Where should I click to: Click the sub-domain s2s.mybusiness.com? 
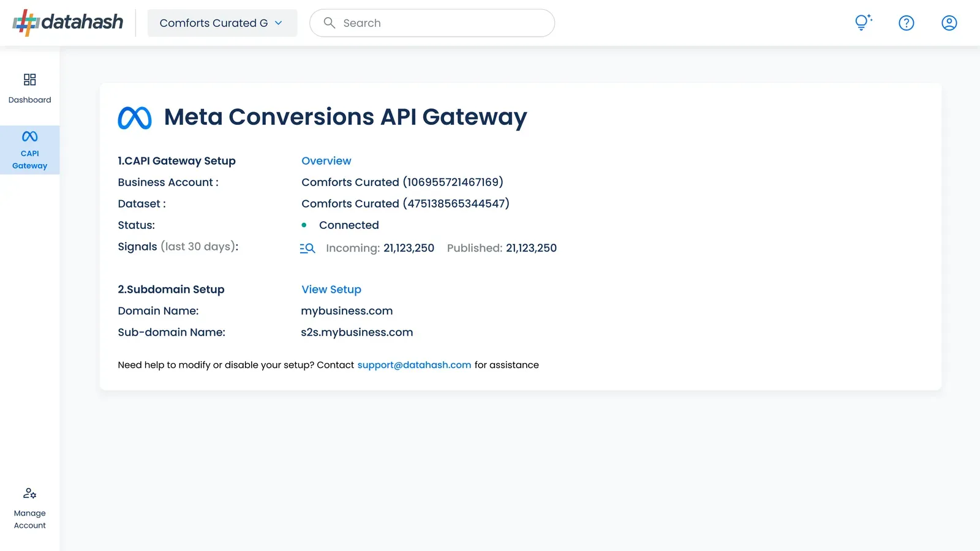[357, 332]
